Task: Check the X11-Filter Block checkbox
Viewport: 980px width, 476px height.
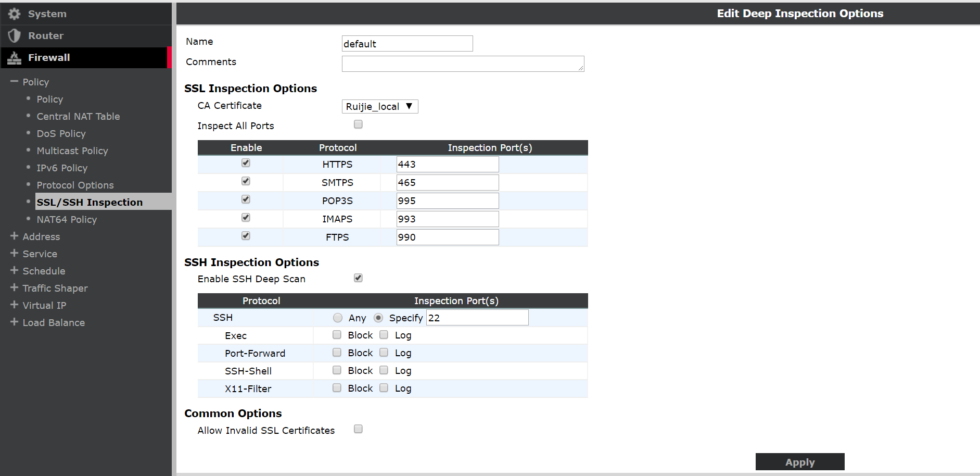Action: click(337, 387)
